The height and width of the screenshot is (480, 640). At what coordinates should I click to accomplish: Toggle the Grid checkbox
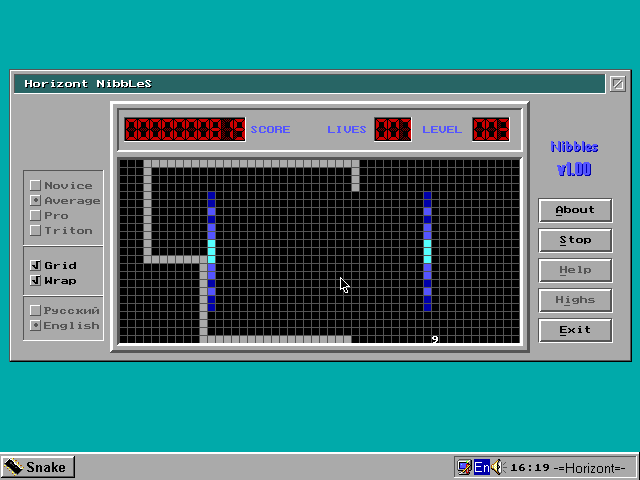(x=36, y=265)
